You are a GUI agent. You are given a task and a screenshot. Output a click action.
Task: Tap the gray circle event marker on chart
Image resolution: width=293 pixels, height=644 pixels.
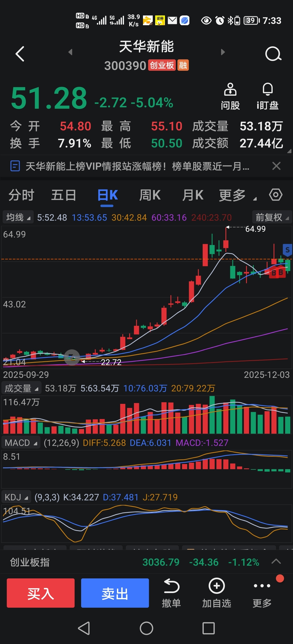72,358
